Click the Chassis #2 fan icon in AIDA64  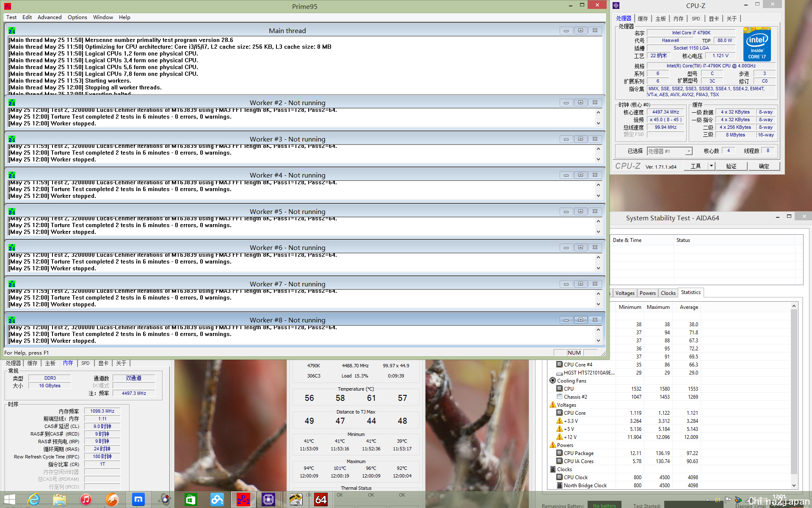click(560, 397)
